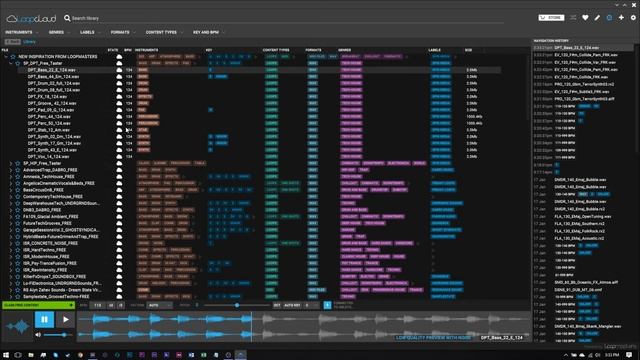Click the blue highlighted icon in top toolbar
This screenshot has width=640, height=360.
pyautogui.click(x=609, y=18)
